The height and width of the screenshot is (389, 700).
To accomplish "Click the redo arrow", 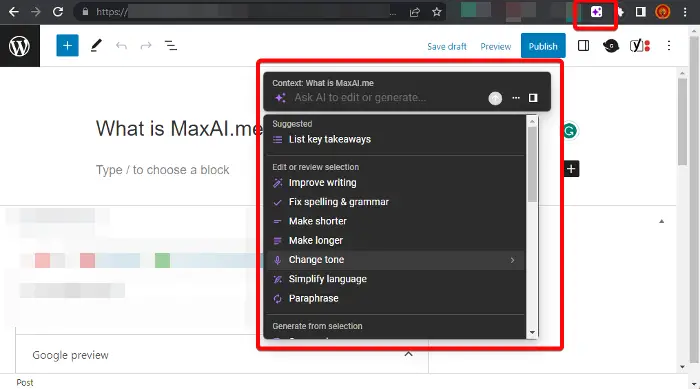I will (x=146, y=46).
